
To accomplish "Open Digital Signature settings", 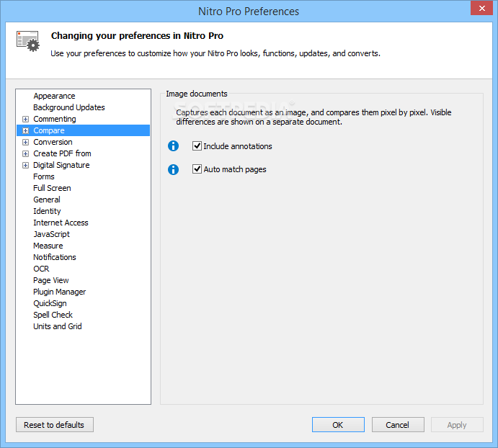I will point(61,165).
